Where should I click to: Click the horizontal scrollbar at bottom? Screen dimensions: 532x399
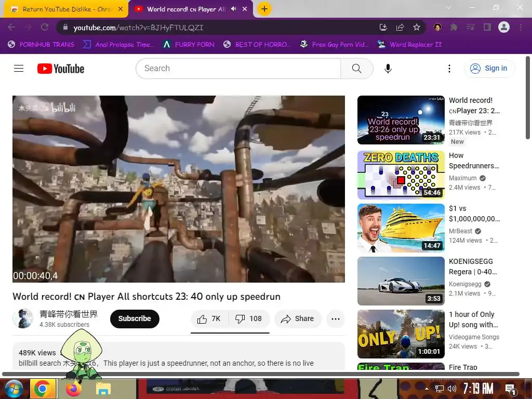[261, 374]
